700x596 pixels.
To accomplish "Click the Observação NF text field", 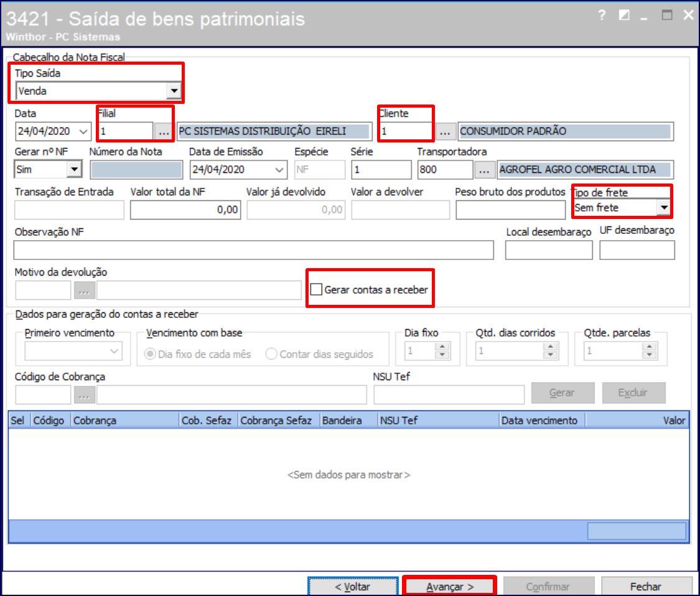I will point(254,250).
